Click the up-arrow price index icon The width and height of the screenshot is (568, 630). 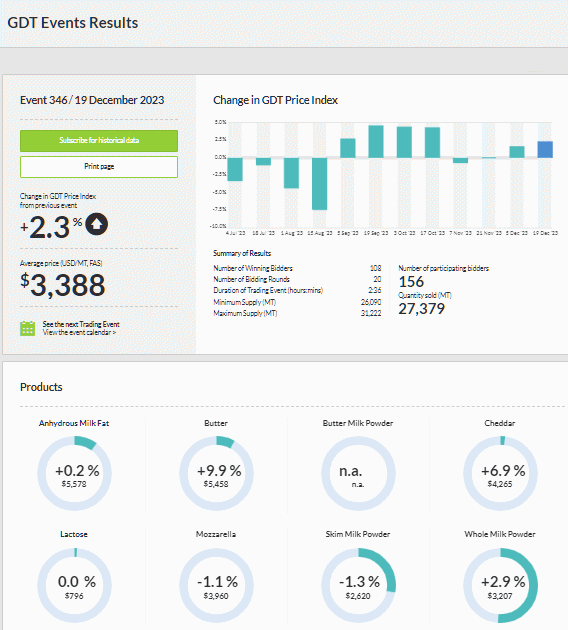point(96,224)
